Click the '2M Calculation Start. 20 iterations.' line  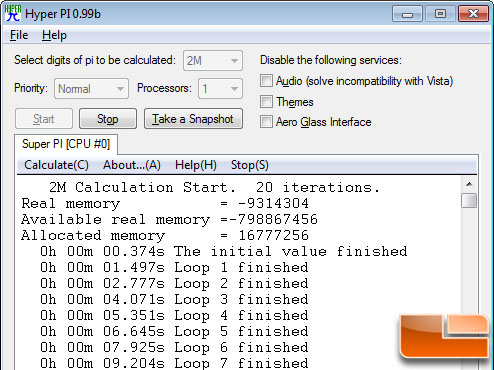[214, 188]
